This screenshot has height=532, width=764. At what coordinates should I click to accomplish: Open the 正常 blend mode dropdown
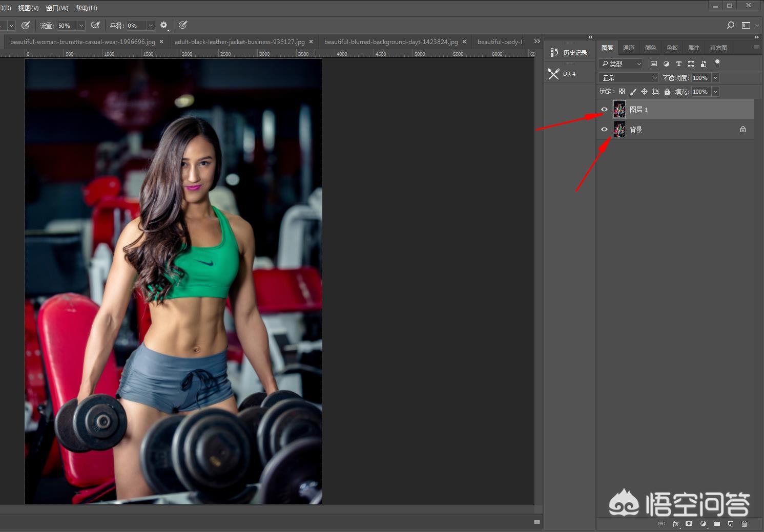click(x=628, y=78)
